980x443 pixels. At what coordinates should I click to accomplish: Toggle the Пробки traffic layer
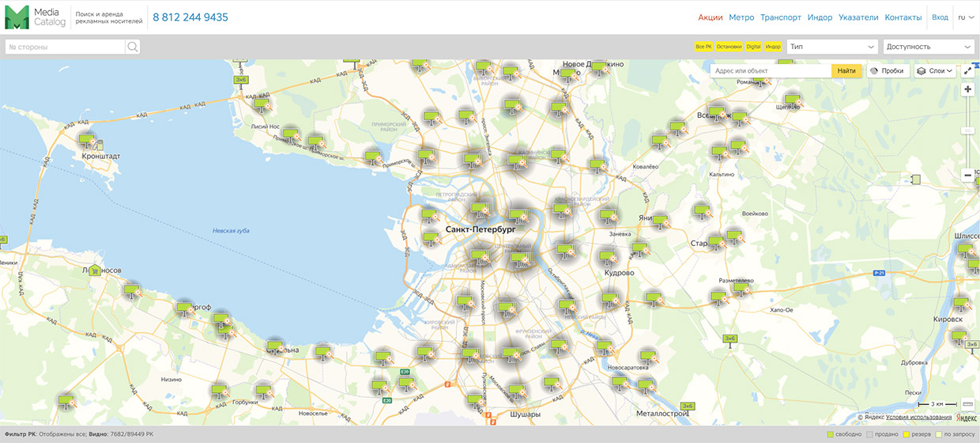pyautogui.click(x=886, y=70)
